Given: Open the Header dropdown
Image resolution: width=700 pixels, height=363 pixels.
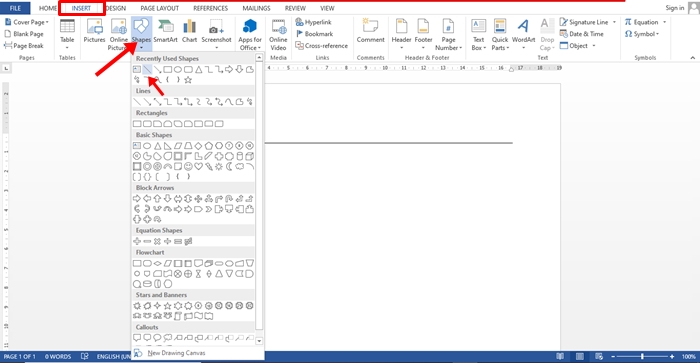Looking at the screenshot, I should pos(401,35).
